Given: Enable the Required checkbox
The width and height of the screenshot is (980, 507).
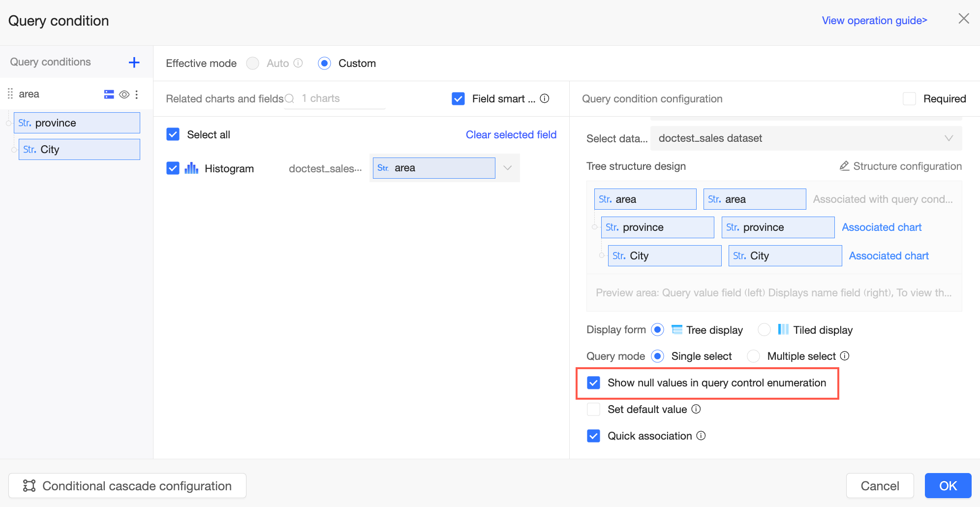Looking at the screenshot, I should click(909, 98).
